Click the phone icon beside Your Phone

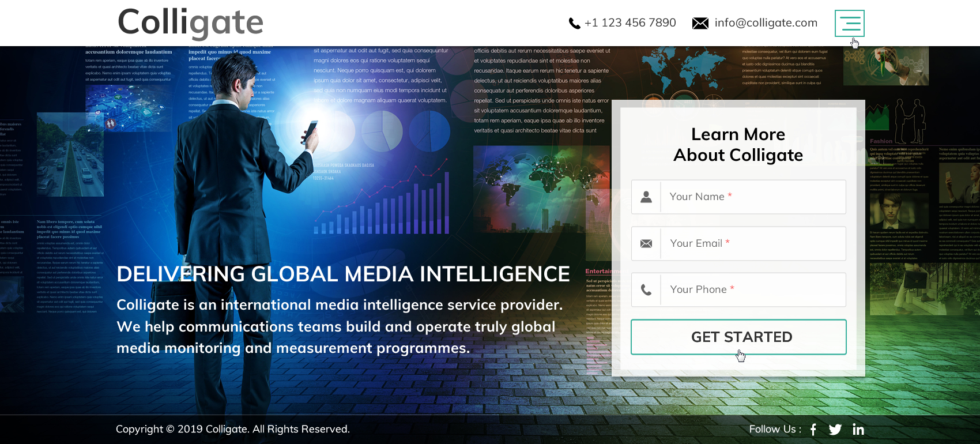646,289
